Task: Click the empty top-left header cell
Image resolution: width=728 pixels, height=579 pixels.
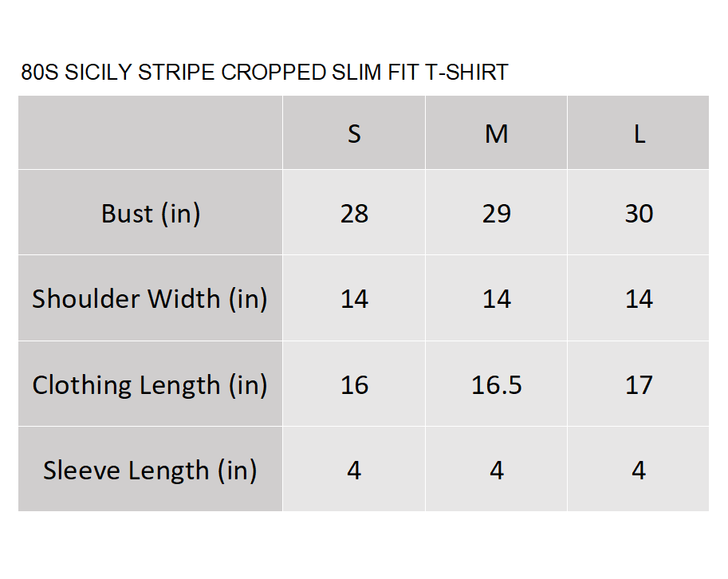Action: [x=151, y=133]
